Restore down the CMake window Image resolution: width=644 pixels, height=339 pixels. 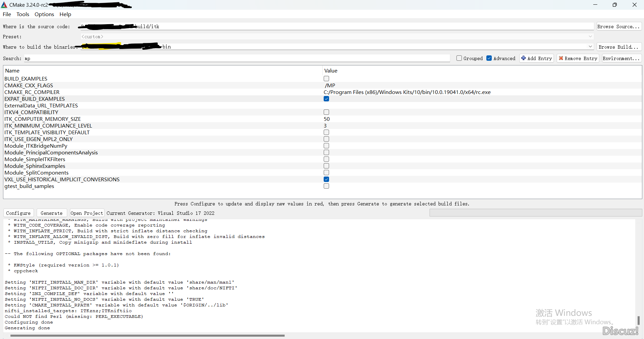(614, 5)
